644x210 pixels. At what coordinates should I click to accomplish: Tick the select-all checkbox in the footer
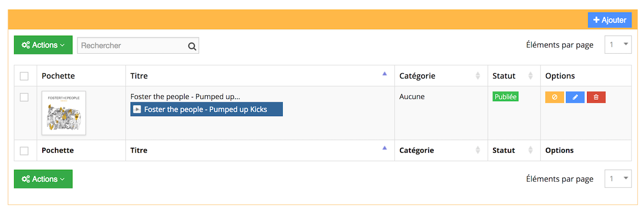click(x=24, y=151)
